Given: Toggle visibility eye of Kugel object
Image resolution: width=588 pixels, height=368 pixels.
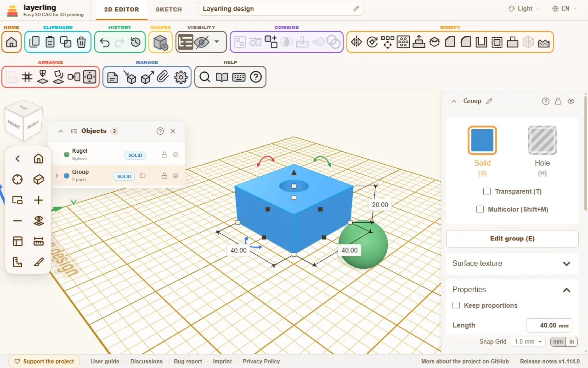Looking at the screenshot, I should pyautogui.click(x=175, y=155).
